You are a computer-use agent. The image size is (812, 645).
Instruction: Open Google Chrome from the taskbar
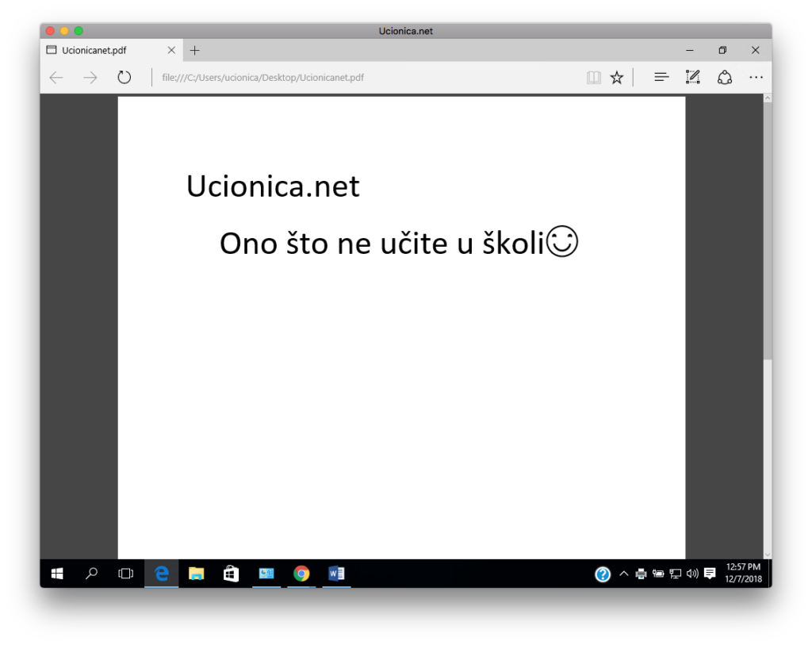(301, 574)
